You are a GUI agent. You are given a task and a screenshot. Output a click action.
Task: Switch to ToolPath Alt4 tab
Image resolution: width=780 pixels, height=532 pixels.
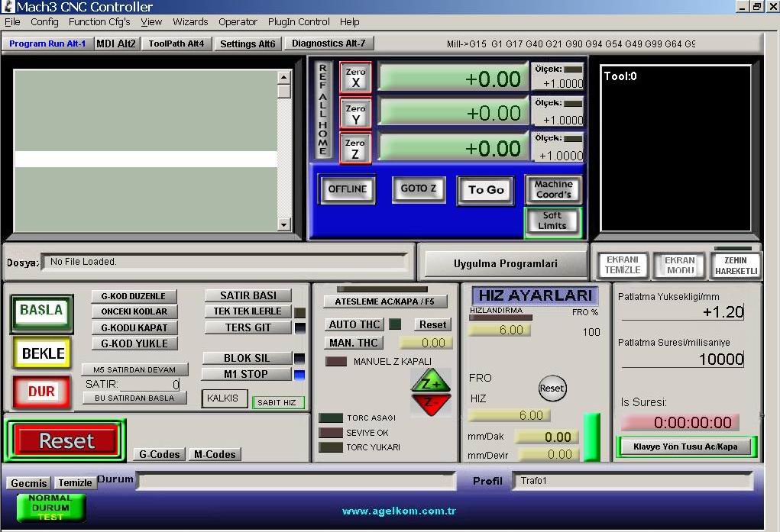176,44
